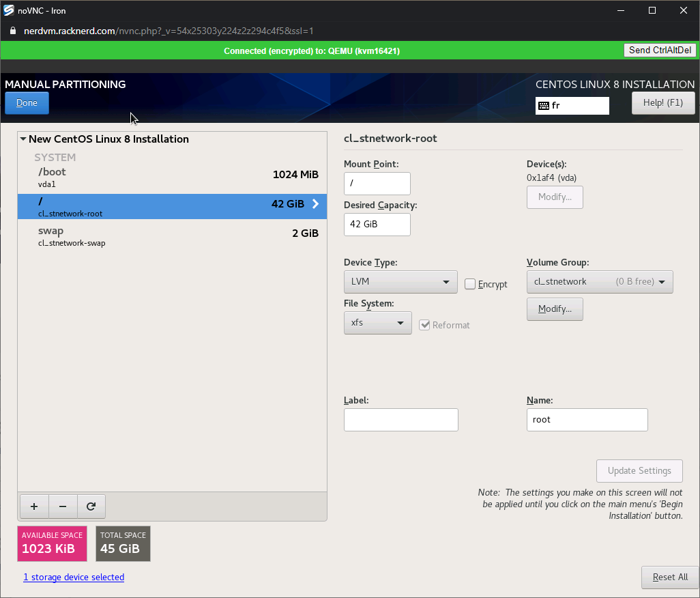Click the lock icon in the address bar
Viewport: 700px width, 598px height.
[x=12, y=31]
